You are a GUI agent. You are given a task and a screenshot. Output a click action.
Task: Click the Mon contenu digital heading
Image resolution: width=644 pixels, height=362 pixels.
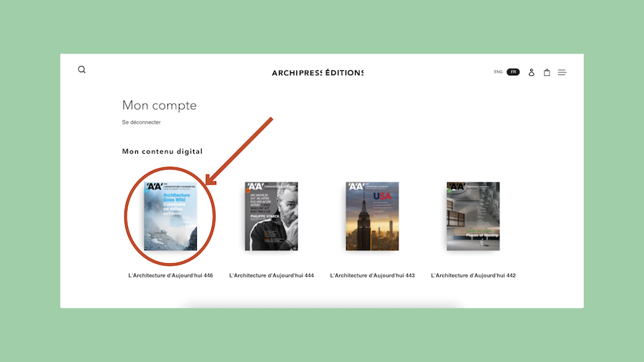162,152
